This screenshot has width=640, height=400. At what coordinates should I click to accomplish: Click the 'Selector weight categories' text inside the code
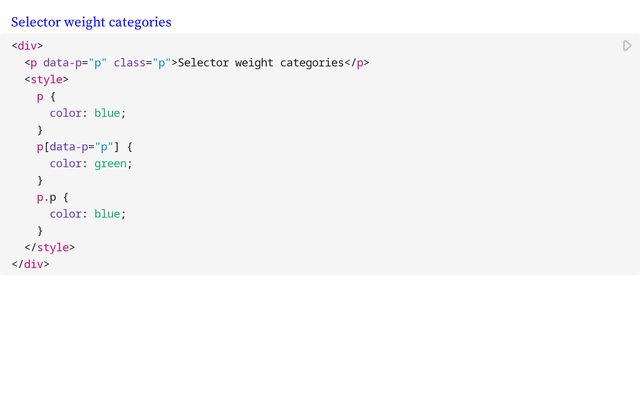coord(261,63)
